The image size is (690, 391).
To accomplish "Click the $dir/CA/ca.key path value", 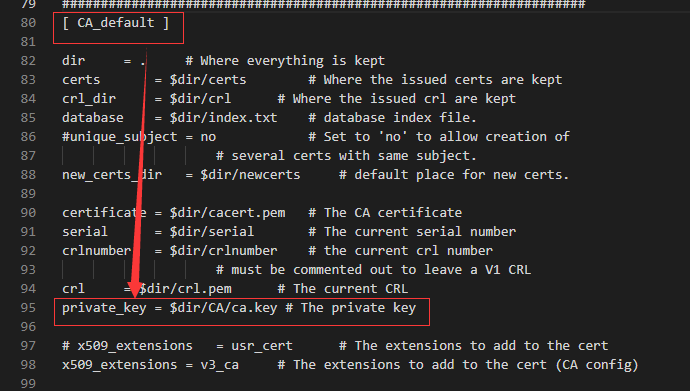I will (224, 308).
